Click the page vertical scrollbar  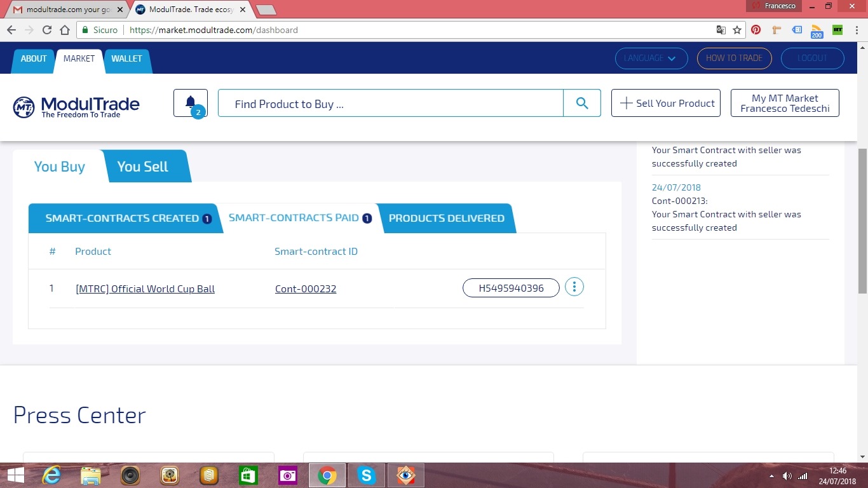(x=862, y=220)
